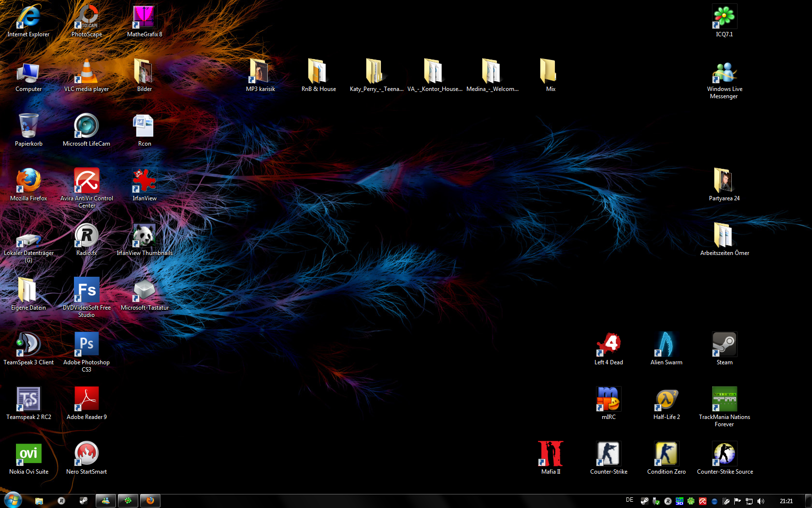Open Windows Explorer from the taskbar
The height and width of the screenshot is (508, 812).
39,501
